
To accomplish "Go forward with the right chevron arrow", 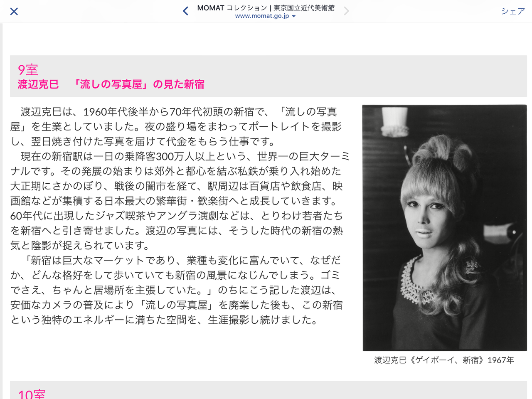I will tap(346, 11).
